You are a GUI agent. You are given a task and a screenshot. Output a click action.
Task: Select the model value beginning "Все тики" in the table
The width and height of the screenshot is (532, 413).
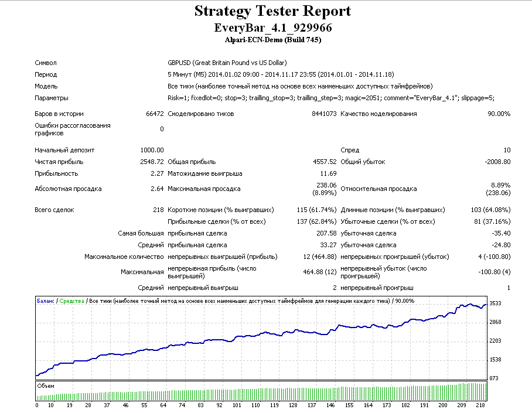click(300, 86)
